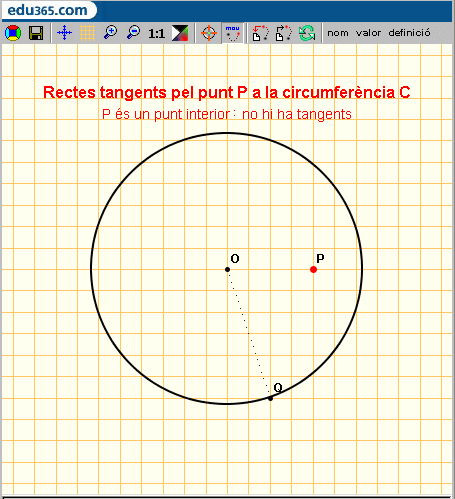Click the 'valor' label in toolbar
Screen dimensions: 455x499
[368, 33]
